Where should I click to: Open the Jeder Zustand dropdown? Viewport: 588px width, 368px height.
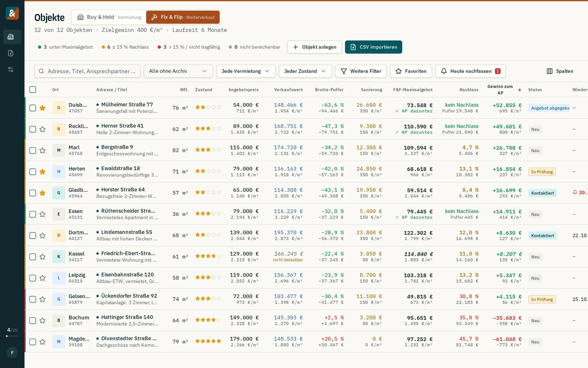point(305,71)
